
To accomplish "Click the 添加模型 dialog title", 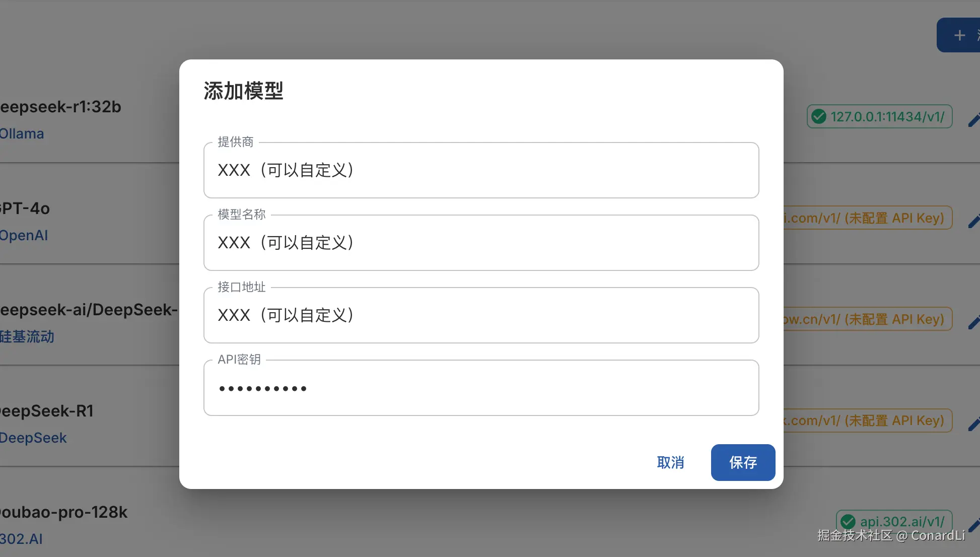I will [x=243, y=91].
